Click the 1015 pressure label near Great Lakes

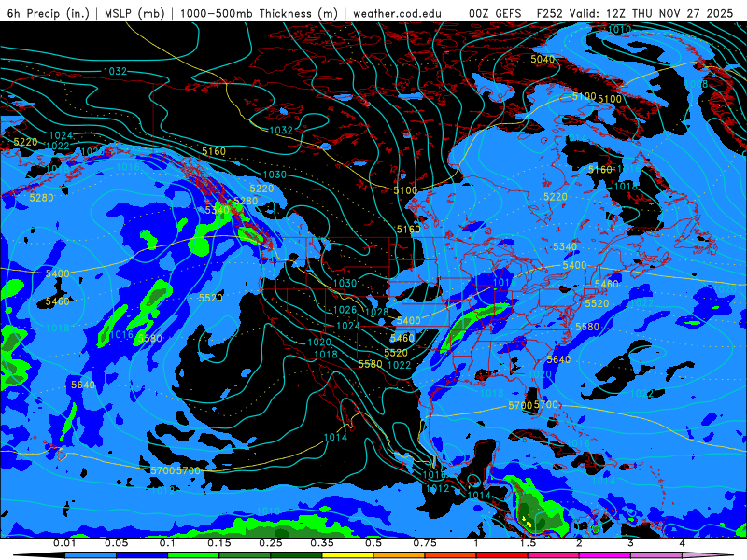pos(504,283)
